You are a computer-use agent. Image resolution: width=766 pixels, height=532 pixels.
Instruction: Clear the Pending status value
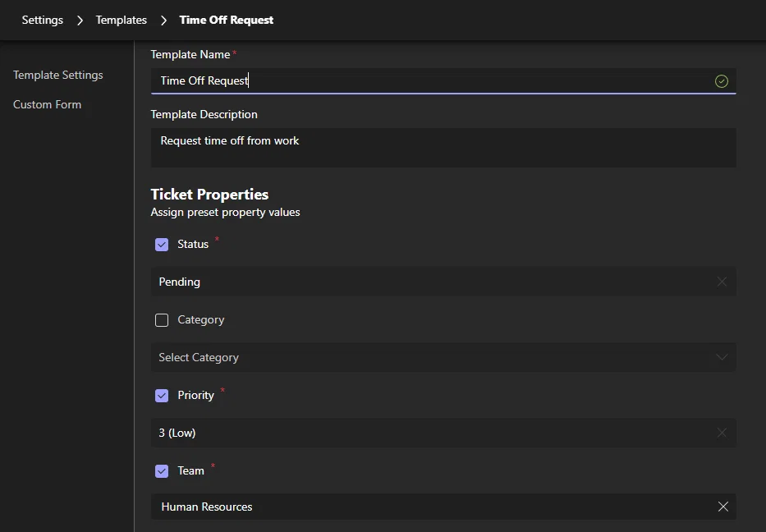click(x=722, y=282)
